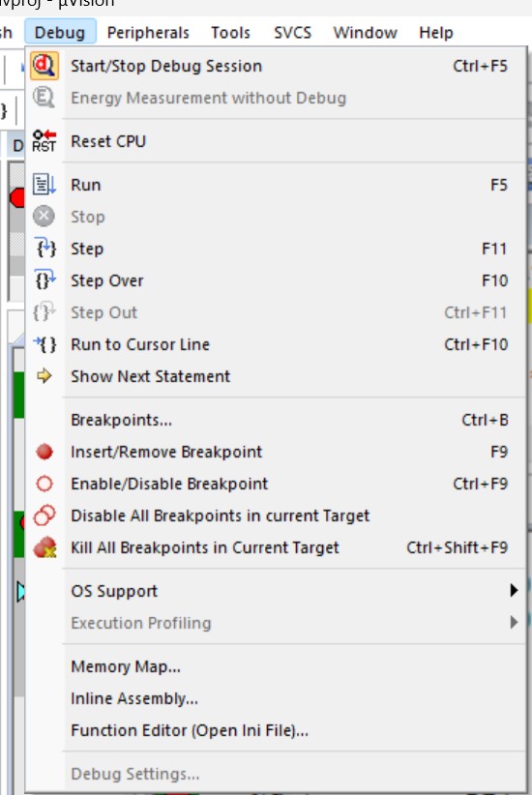Select the Run icon in Debug menu
This screenshot has height=795, width=532.
(44, 185)
